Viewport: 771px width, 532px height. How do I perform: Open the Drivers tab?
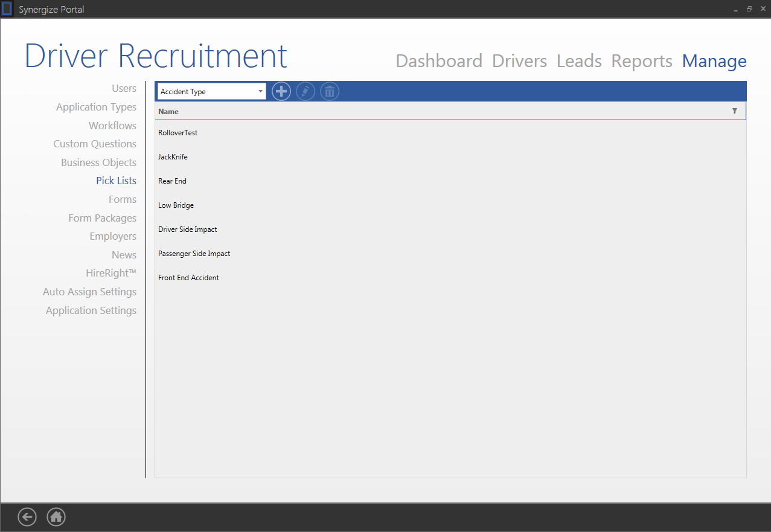click(519, 61)
